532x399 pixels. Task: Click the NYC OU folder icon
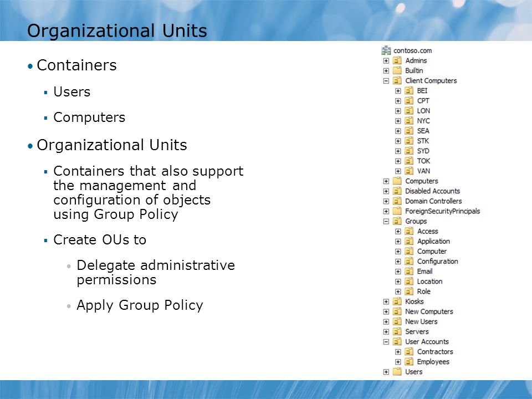click(409, 121)
